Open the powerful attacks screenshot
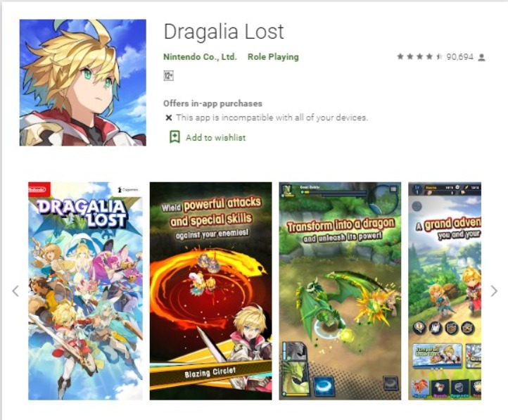The width and height of the screenshot is (508, 420). tap(210, 291)
